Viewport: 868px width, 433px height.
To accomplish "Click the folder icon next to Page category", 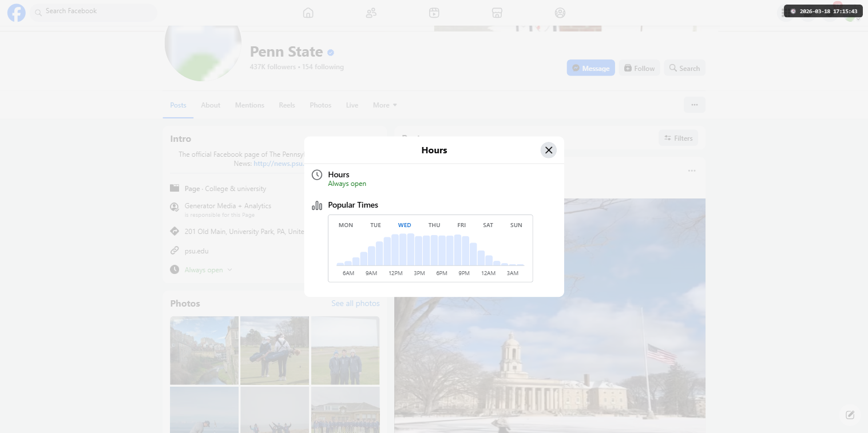I will coord(175,188).
